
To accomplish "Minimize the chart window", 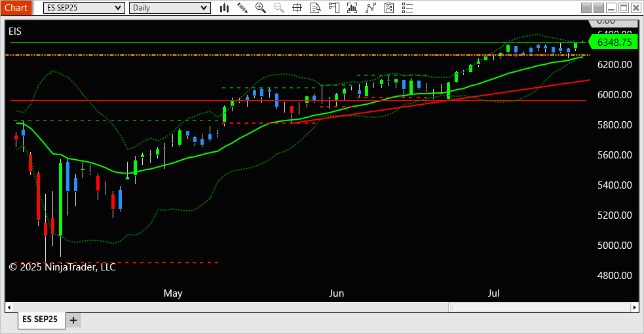I will pos(611,8).
